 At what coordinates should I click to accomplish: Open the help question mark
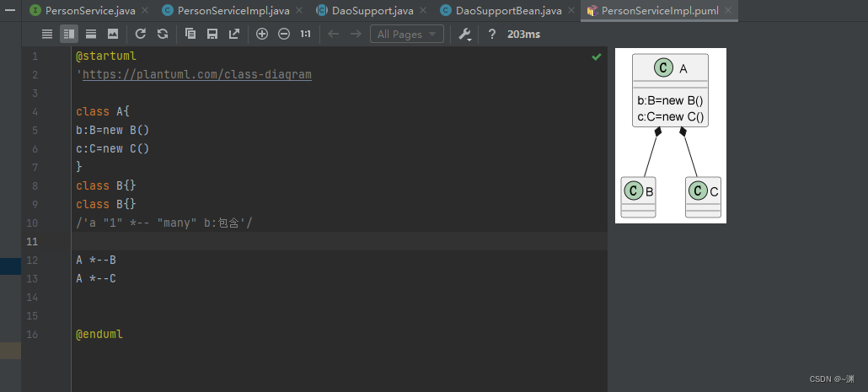click(x=491, y=35)
